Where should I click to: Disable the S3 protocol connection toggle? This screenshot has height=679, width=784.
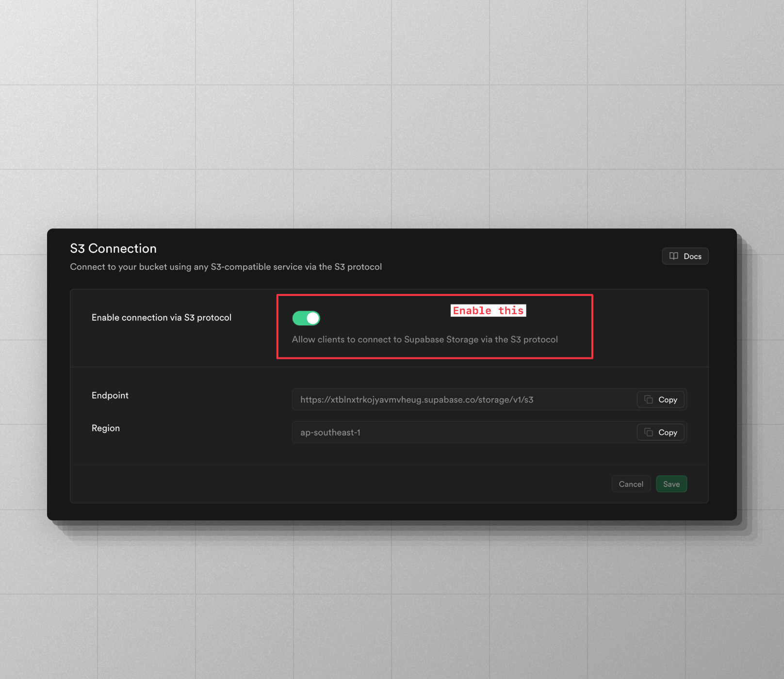click(x=306, y=318)
